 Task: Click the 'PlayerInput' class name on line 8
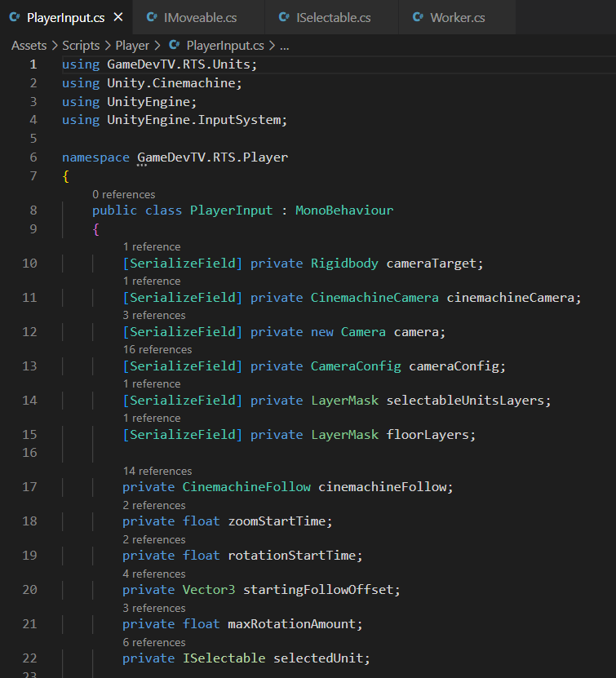[231, 210]
